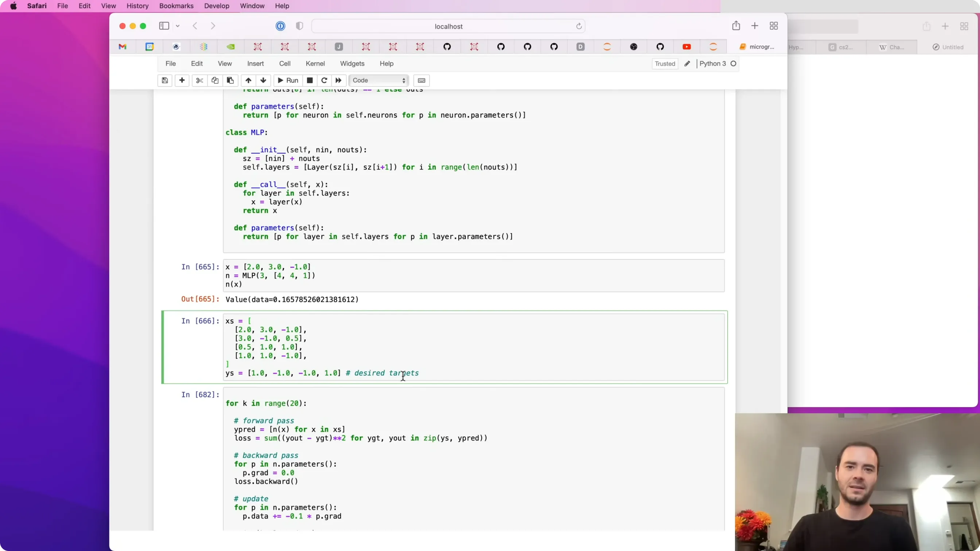Open the Jupyter Cell menu
The image size is (980, 551).
click(285, 63)
